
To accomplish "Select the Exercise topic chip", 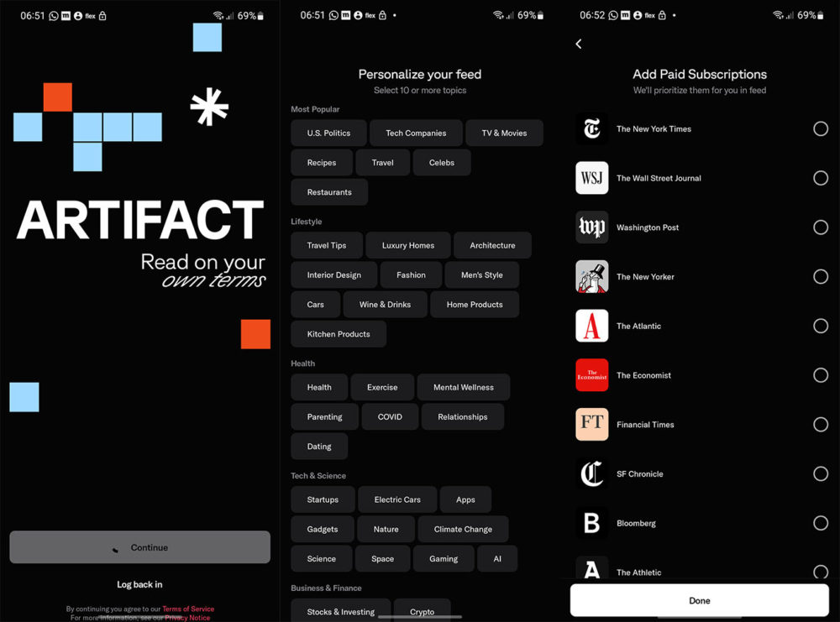I will 382,388.
